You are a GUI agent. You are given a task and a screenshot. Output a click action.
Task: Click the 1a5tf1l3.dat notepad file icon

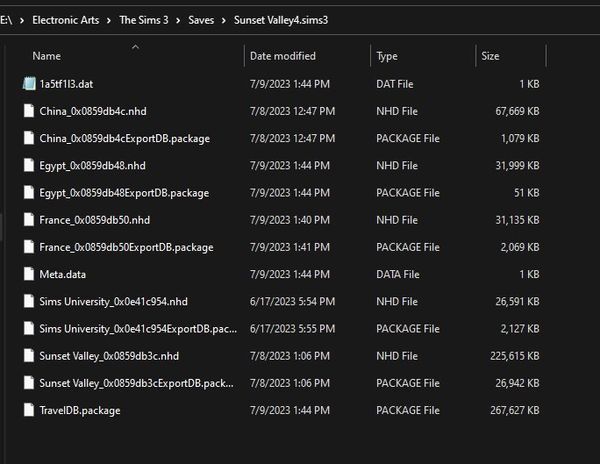[x=29, y=84]
